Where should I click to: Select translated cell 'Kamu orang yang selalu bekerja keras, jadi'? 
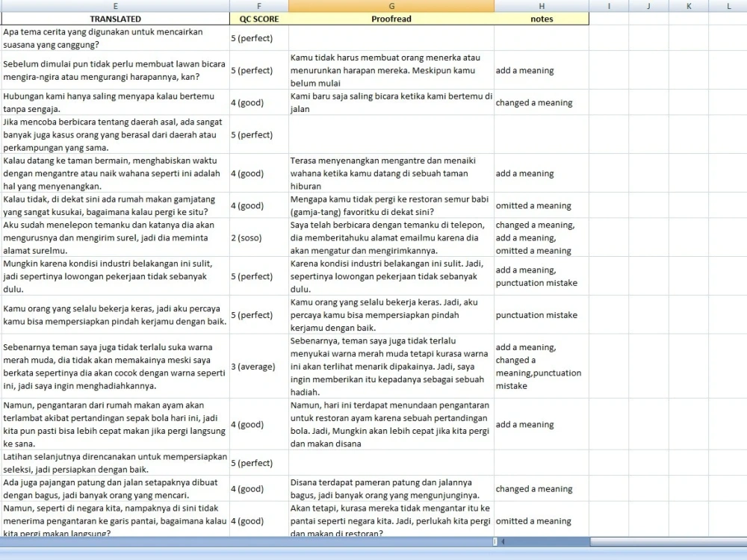[x=115, y=314]
